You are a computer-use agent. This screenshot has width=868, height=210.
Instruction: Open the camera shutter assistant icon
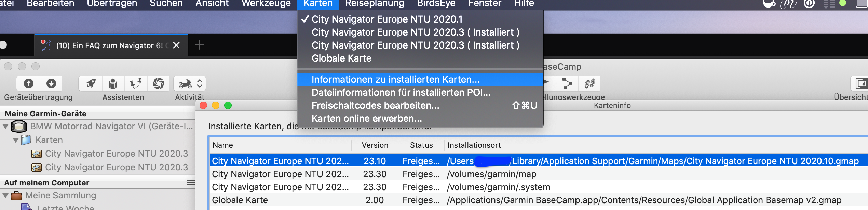point(158,83)
